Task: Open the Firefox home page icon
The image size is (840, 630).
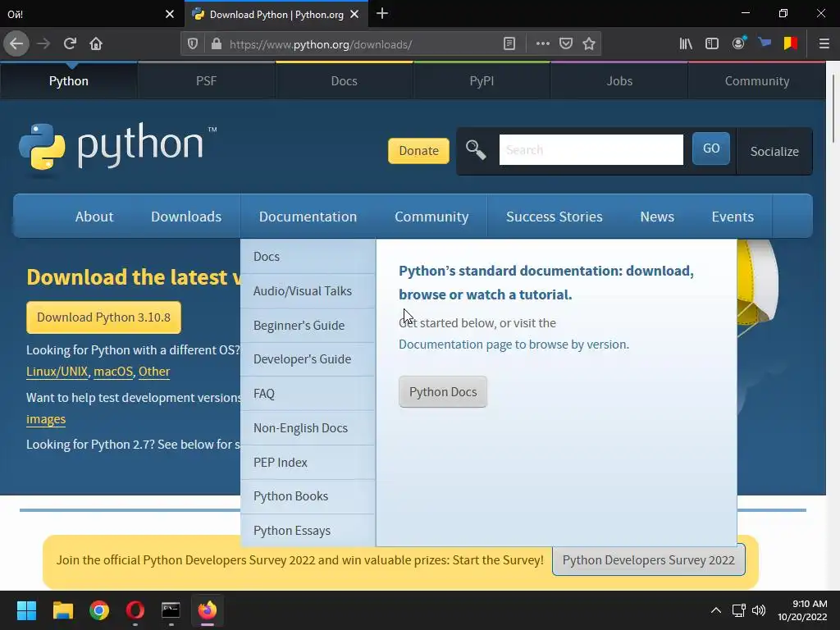Action: click(x=96, y=43)
